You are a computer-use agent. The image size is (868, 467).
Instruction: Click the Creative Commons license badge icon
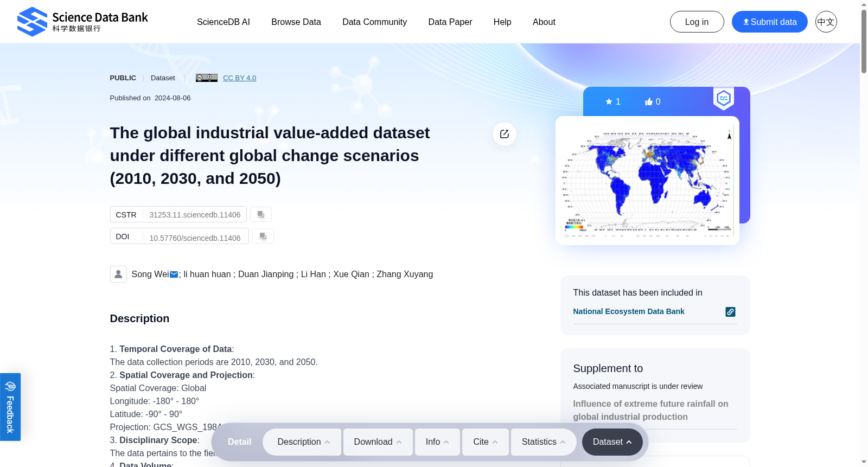pyautogui.click(x=207, y=78)
